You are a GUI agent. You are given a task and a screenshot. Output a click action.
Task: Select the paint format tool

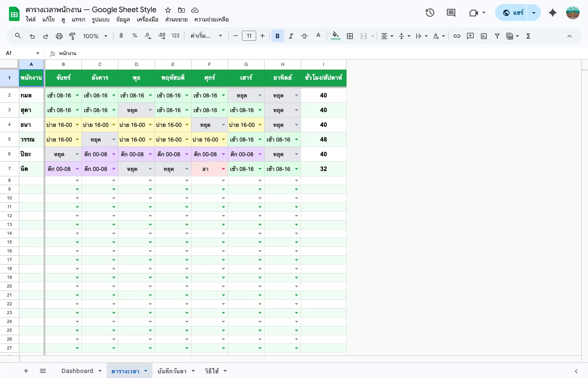click(x=72, y=36)
